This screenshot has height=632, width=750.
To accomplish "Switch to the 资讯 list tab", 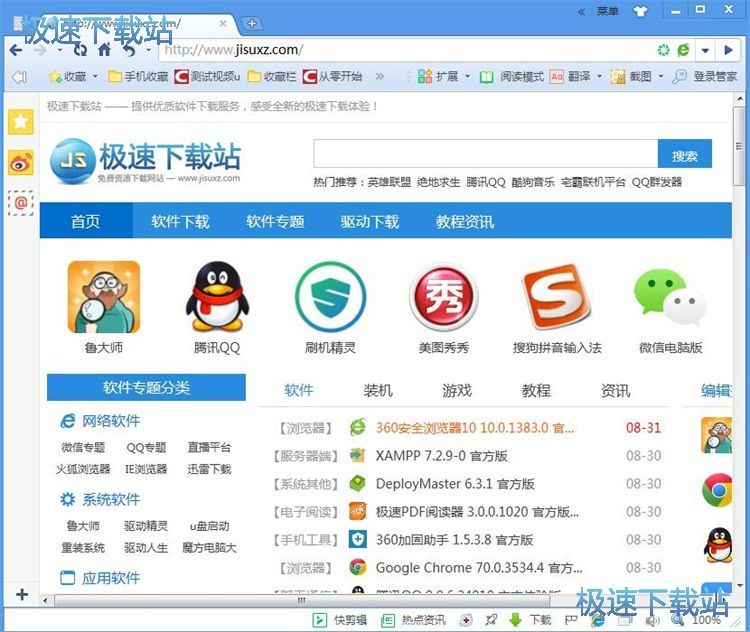I will click(615, 390).
